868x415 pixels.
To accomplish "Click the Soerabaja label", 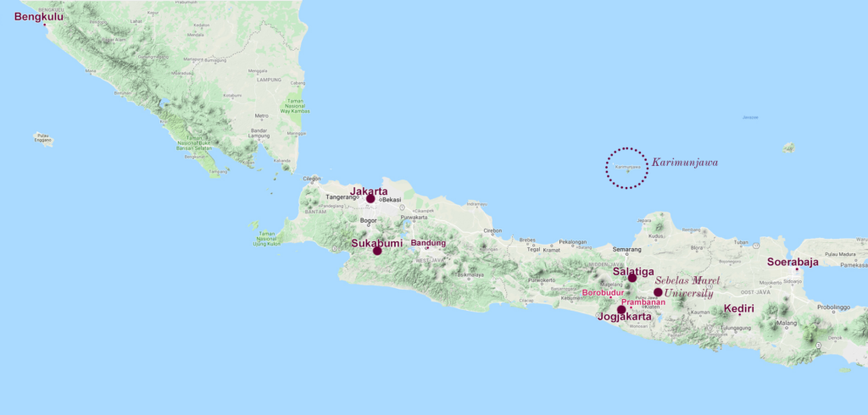I will tap(793, 263).
